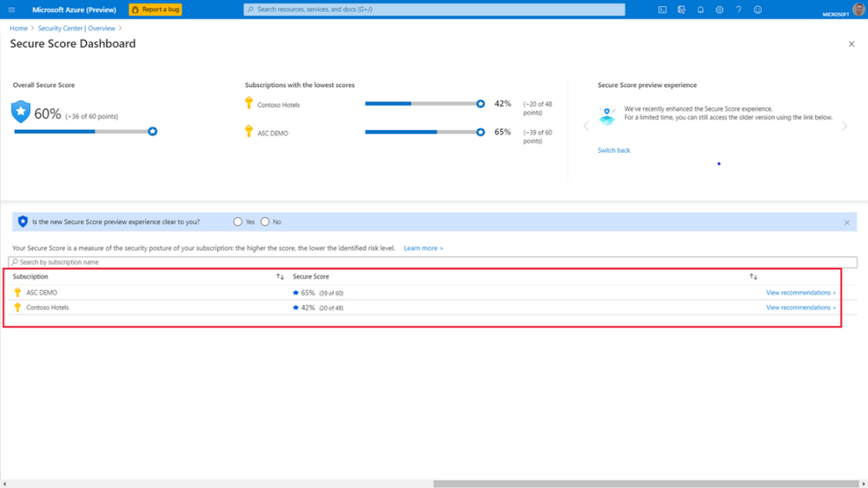Sort by the Secure Score column arrows
This screenshot has width=868, height=488.
pyautogui.click(x=753, y=276)
